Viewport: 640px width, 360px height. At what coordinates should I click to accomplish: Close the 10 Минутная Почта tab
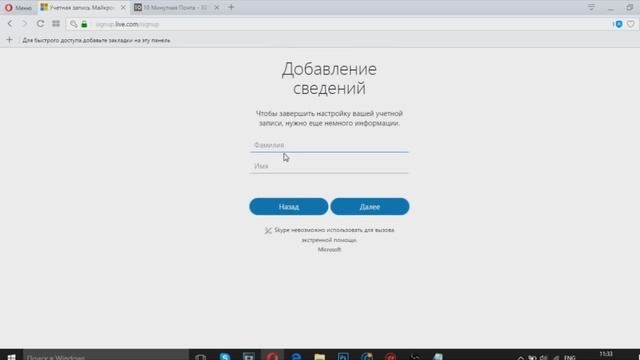217,7
